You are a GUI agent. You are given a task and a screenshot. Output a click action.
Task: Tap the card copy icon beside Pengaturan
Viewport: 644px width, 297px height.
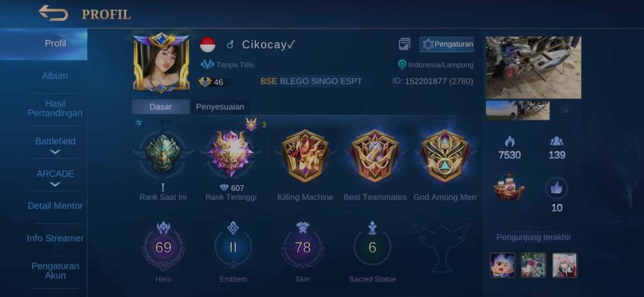coord(404,44)
